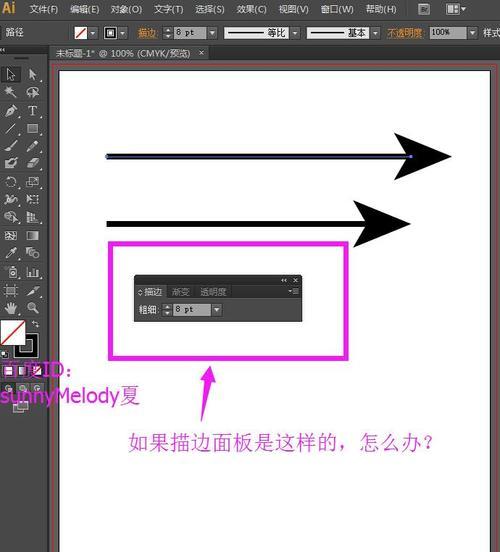The image size is (500, 552).
Task: Select the Blend tool
Action: click(32, 252)
